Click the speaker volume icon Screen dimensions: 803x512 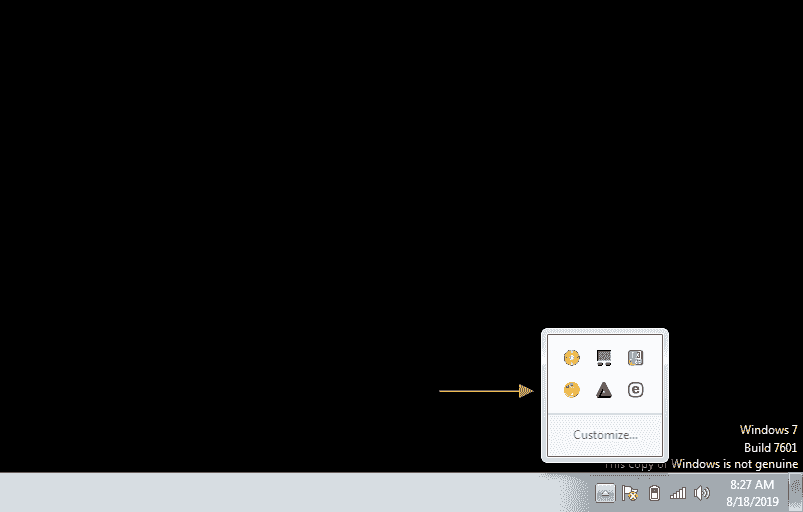coord(702,493)
